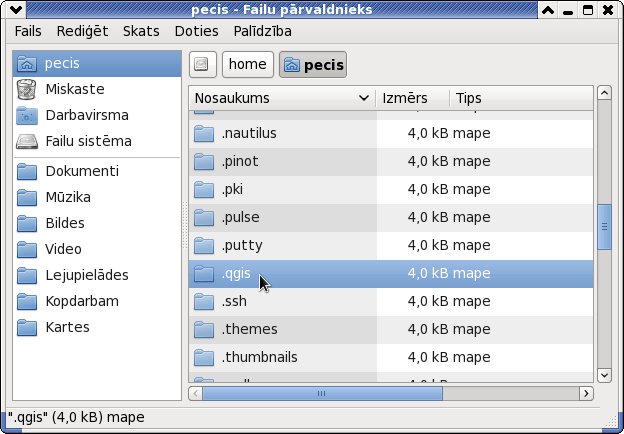Click the Lejupielādes folder icon
The image size is (624, 434).
point(27,275)
